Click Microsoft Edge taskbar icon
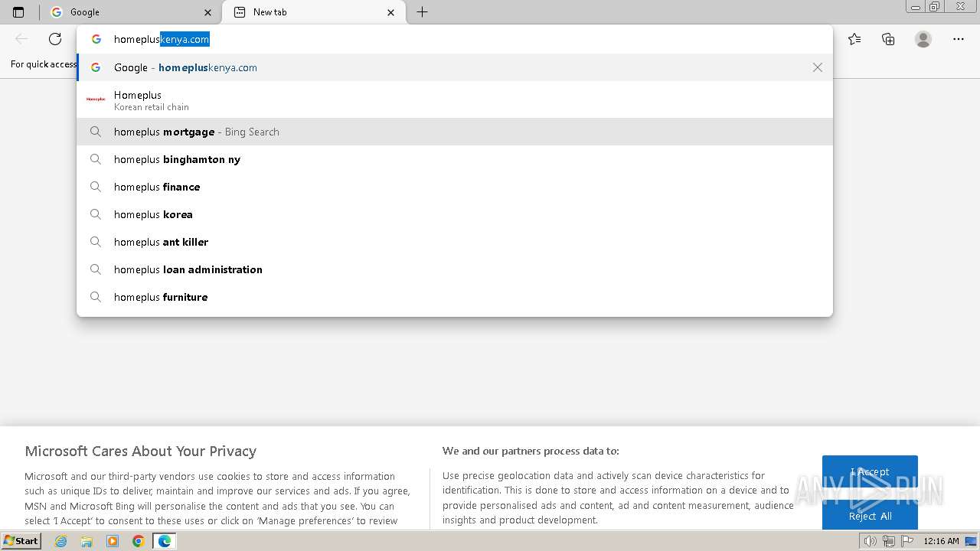The width and height of the screenshot is (980, 551). point(165,541)
